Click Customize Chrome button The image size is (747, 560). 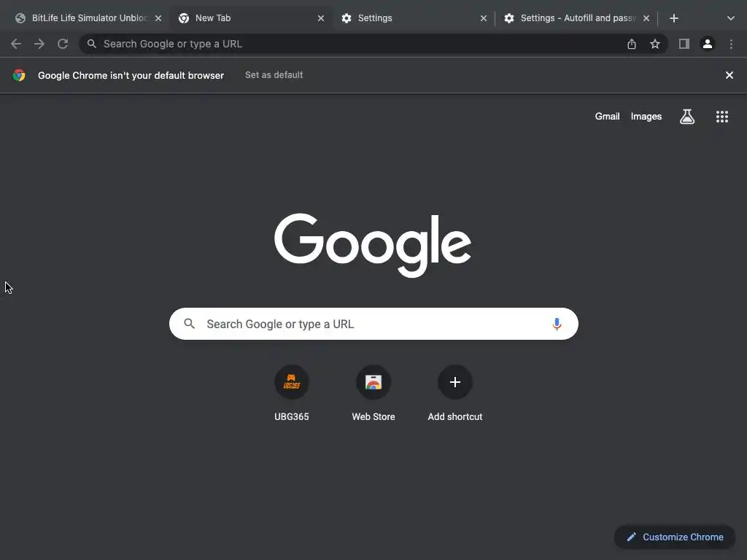pyautogui.click(x=675, y=537)
